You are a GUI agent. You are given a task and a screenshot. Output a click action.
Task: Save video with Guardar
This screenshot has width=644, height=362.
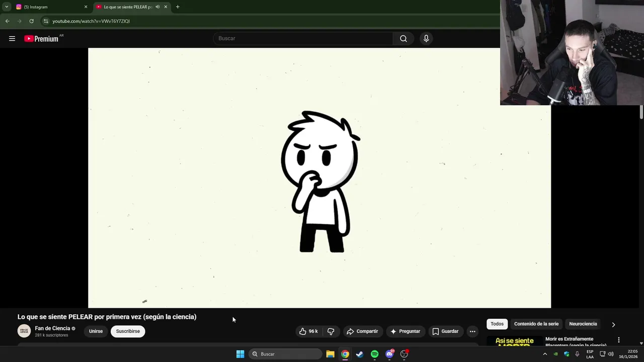click(445, 331)
